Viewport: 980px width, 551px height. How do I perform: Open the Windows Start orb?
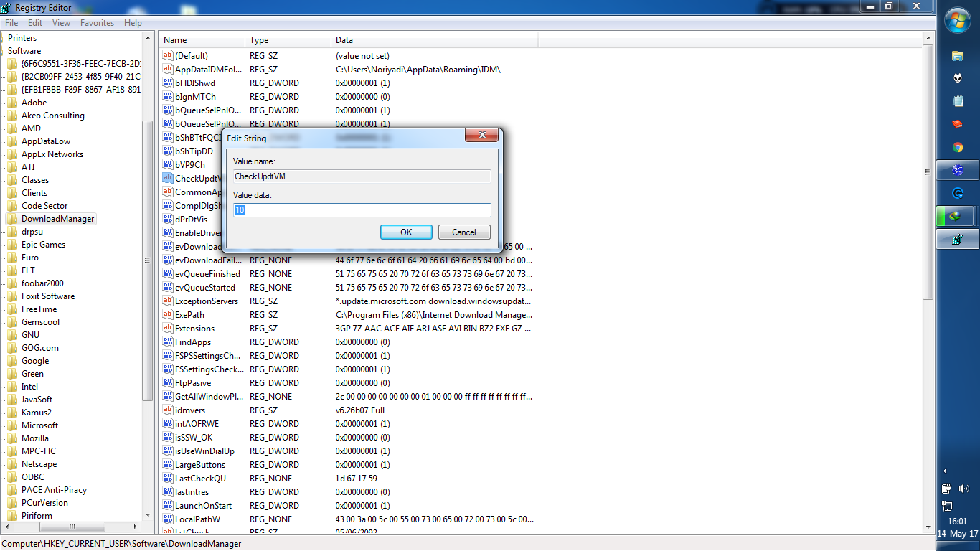coord(958,20)
